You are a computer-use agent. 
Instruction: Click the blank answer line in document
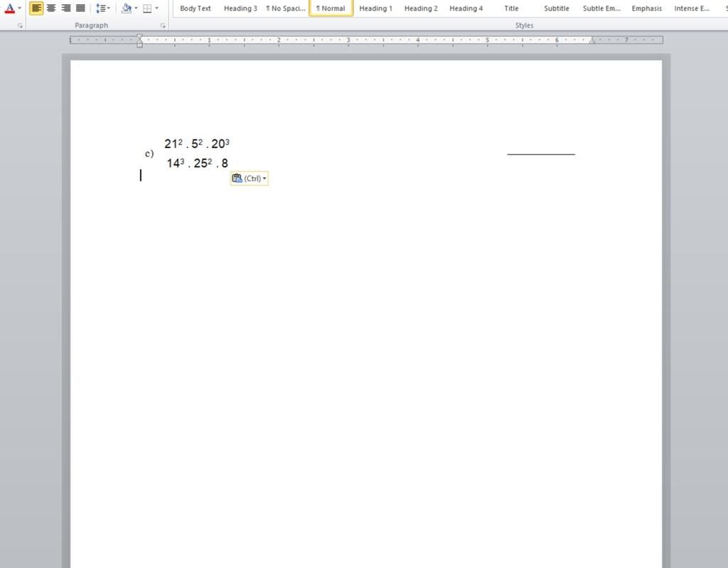(541, 154)
